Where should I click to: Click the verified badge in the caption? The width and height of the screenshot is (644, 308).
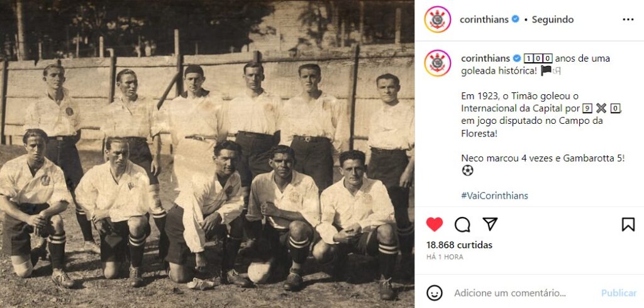coord(517,58)
